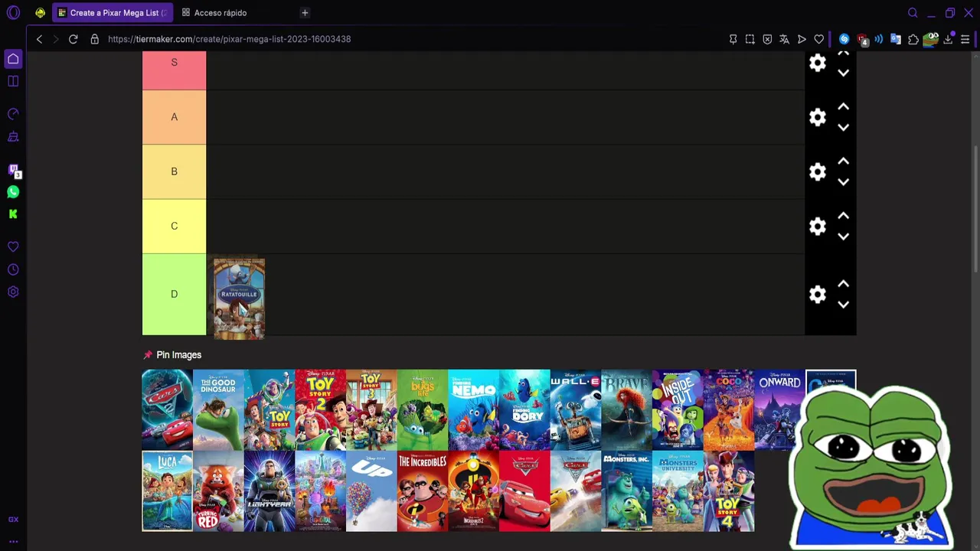
Task: Go back with the browser arrow
Action: coord(39,39)
